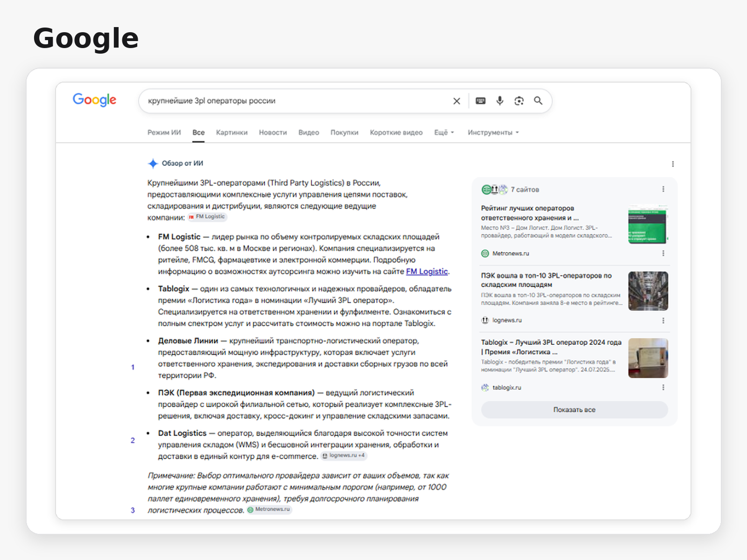Viewport: 747px width, 560px height.
Task: Open Google Lens image search icon
Action: tap(519, 101)
